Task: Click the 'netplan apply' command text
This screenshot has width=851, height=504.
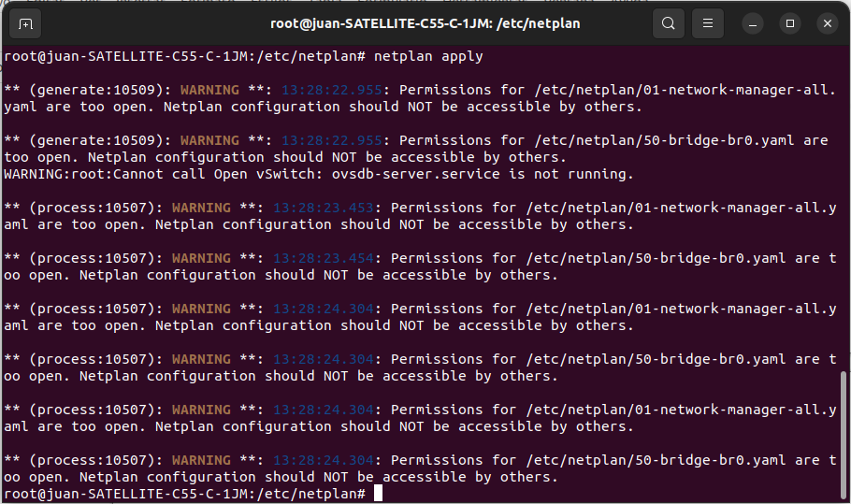Action: click(428, 56)
